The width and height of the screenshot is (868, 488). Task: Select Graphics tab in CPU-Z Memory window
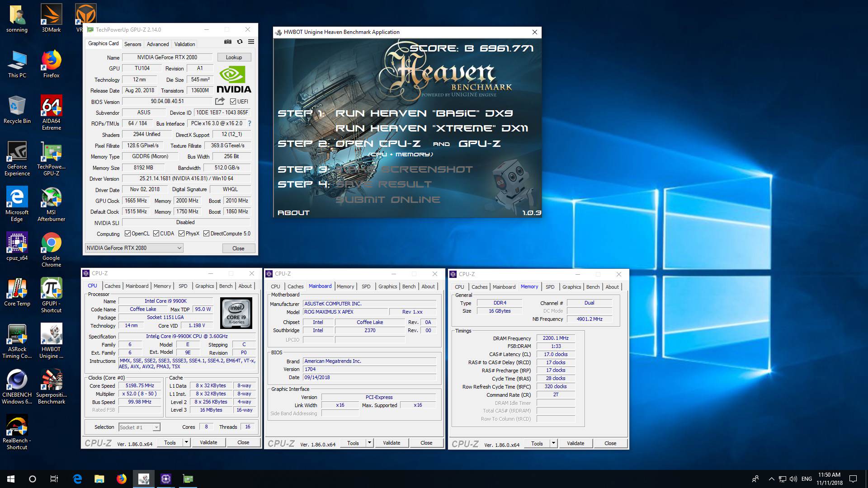coord(571,287)
